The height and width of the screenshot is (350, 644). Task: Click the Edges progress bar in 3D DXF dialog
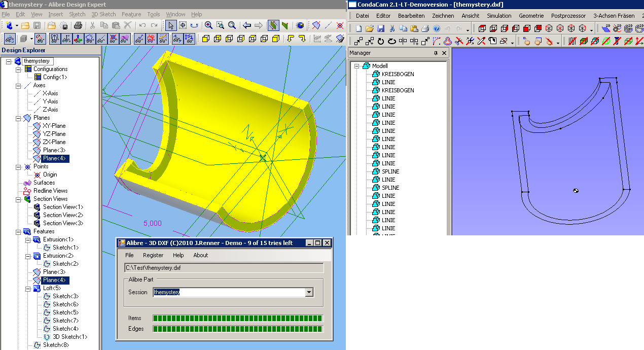pos(238,329)
